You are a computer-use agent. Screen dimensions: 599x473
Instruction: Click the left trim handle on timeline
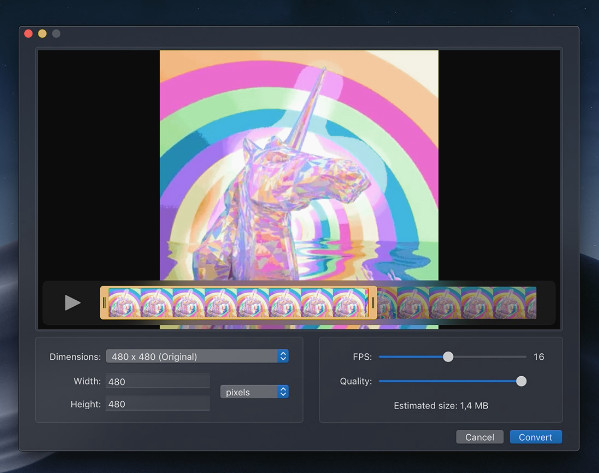tap(104, 303)
